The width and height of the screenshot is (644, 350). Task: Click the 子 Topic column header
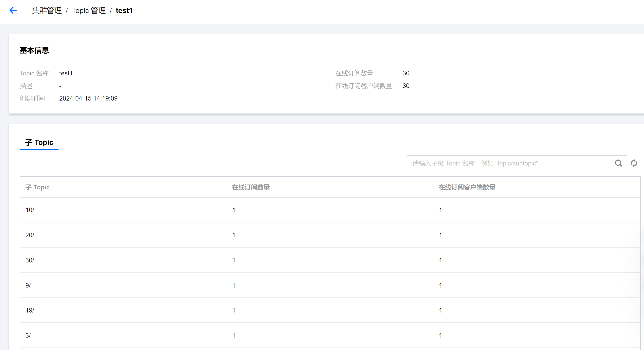click(38, 187)
